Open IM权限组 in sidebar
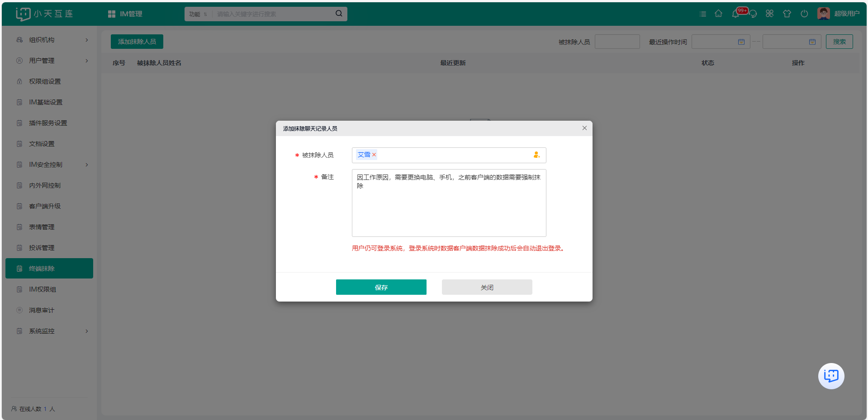868x420 pixels. coord(49,289)
